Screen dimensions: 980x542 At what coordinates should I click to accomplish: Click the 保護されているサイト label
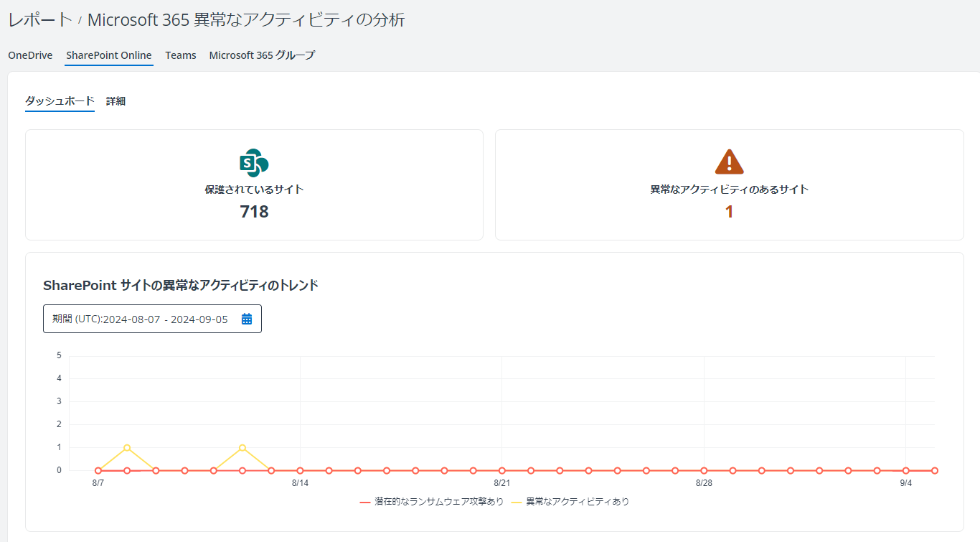(254, 190)
